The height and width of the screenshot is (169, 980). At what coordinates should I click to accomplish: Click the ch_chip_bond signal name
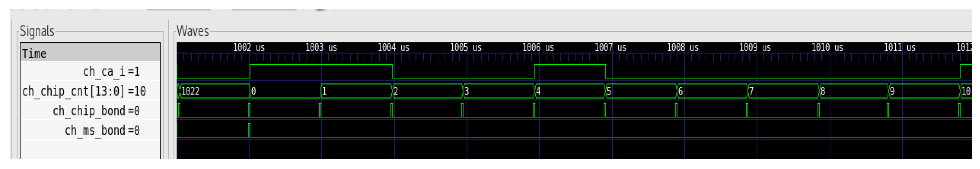[x=96, y=111]
